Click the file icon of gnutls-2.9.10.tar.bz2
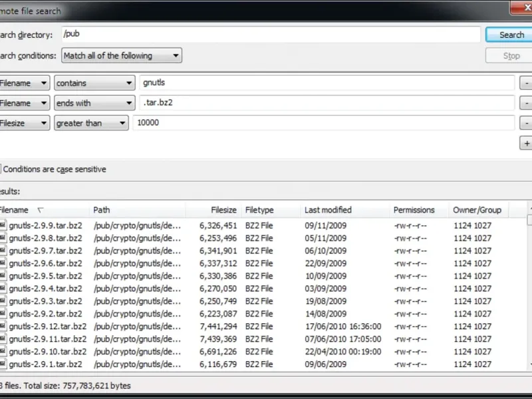The image size is (532, 399). click(x=3, y=351)
